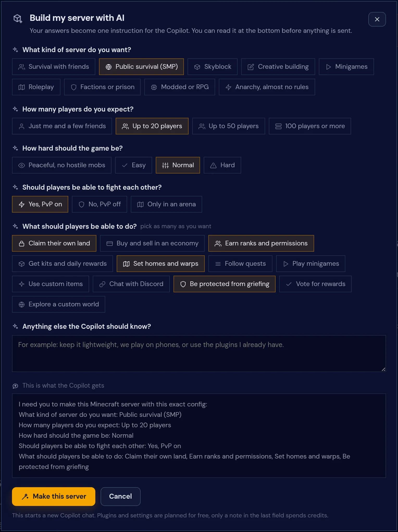Click the sliders icon on the Normal difficulty option
398x532 pixels.
(x=165, y=165)
